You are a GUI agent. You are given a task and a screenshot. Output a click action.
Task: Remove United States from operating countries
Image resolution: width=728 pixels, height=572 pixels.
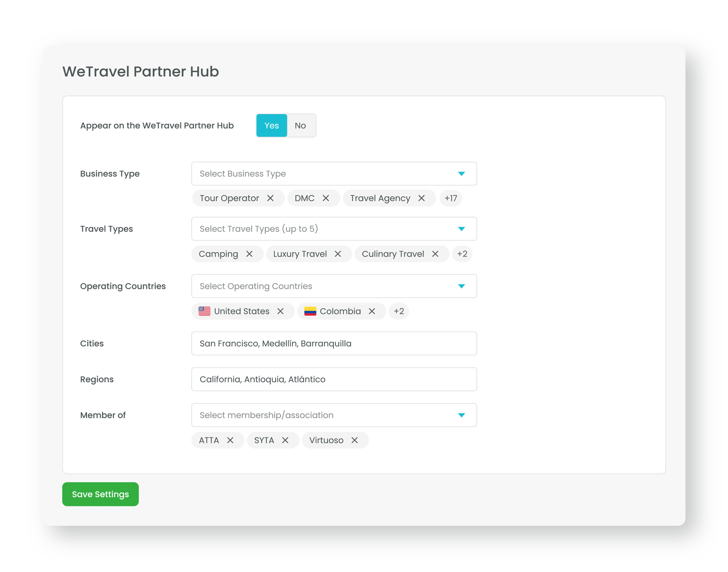(280, 311)
